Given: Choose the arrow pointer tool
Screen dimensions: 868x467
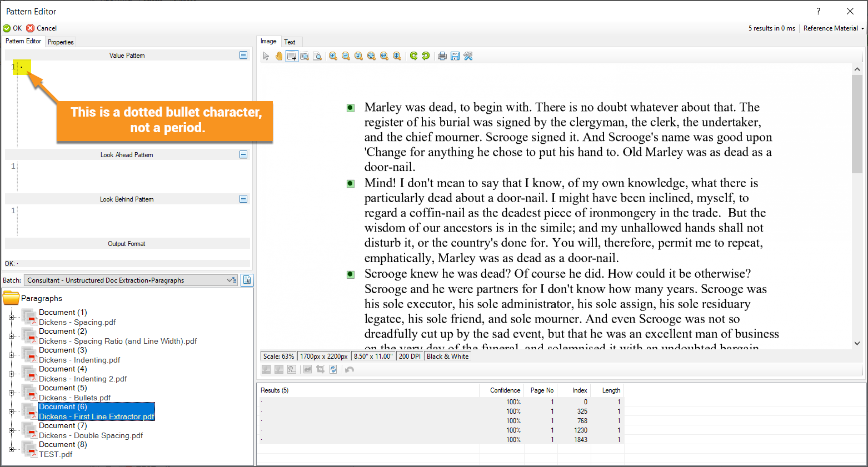Looking at the screenshot, I should click(266, 56).
